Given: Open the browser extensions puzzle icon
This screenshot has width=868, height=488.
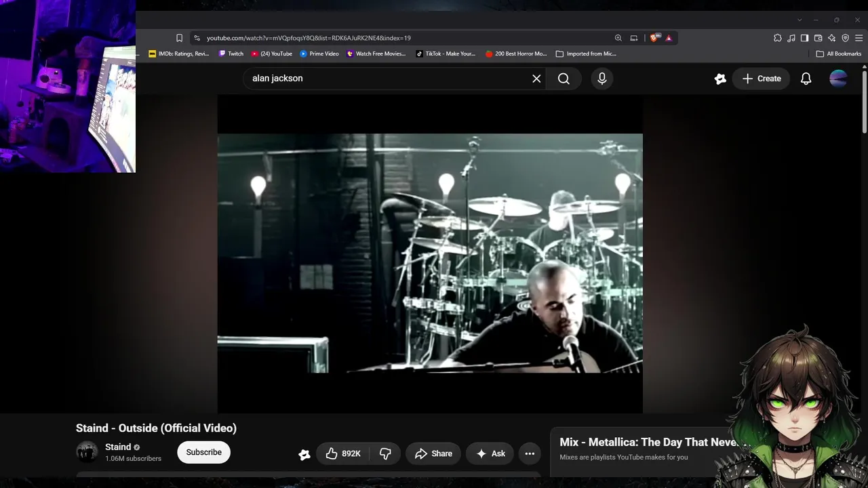Looking at the screenshot, I should click(x=778, y=38).
